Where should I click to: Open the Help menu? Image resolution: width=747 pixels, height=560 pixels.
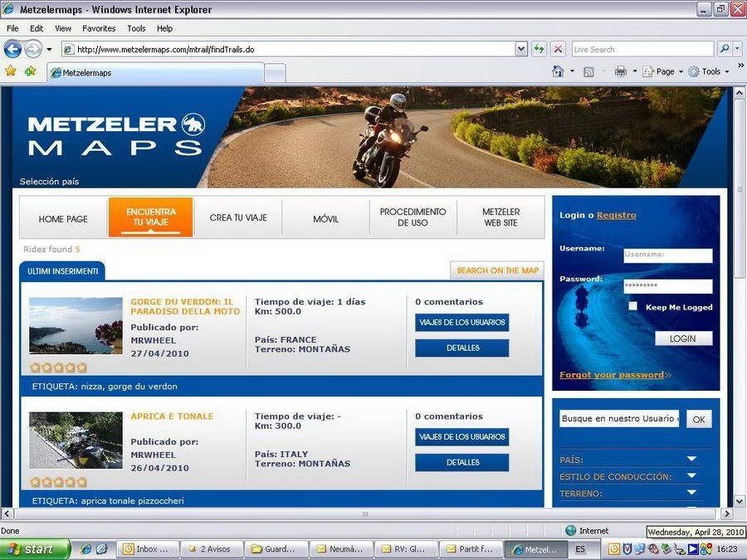point(165,28)
